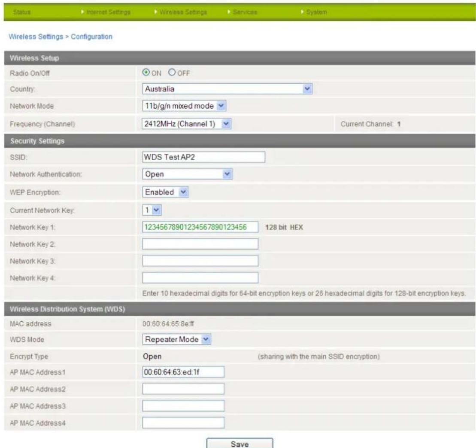Open the WEP Encryption dropdown

point(165,192)
